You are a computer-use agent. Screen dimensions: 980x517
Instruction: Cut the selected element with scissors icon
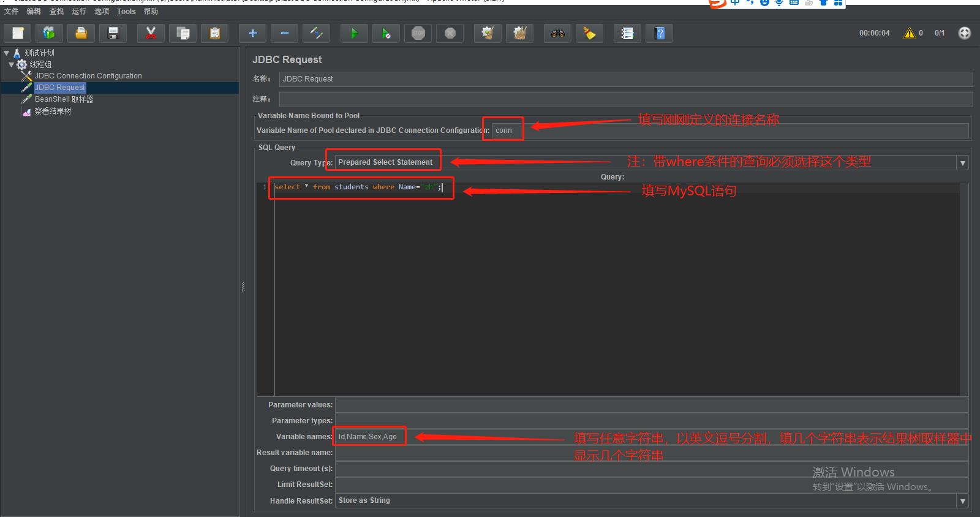151,33
